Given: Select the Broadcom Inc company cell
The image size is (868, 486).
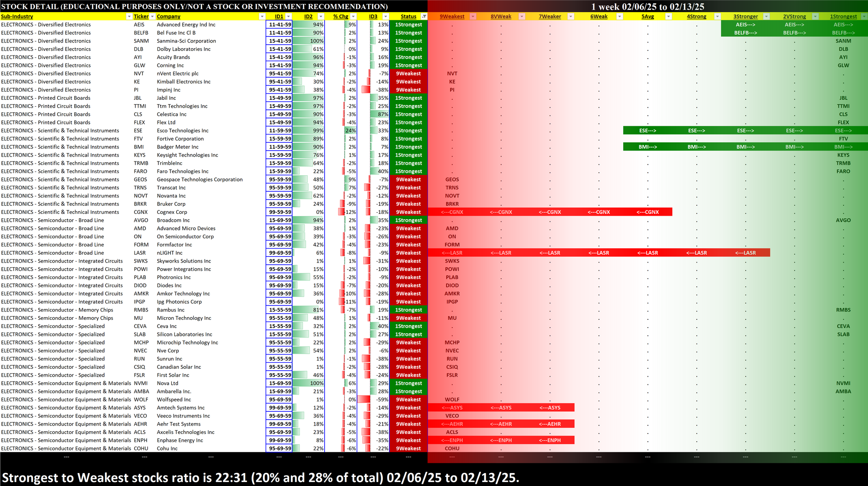Looking at the screenshot, I should (x=174, y=220).
